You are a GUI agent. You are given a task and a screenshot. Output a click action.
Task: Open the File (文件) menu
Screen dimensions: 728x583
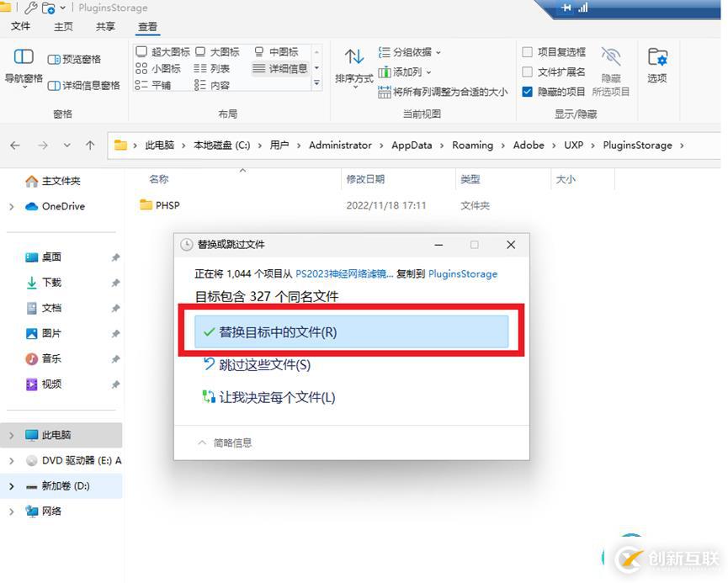point(20,26)
